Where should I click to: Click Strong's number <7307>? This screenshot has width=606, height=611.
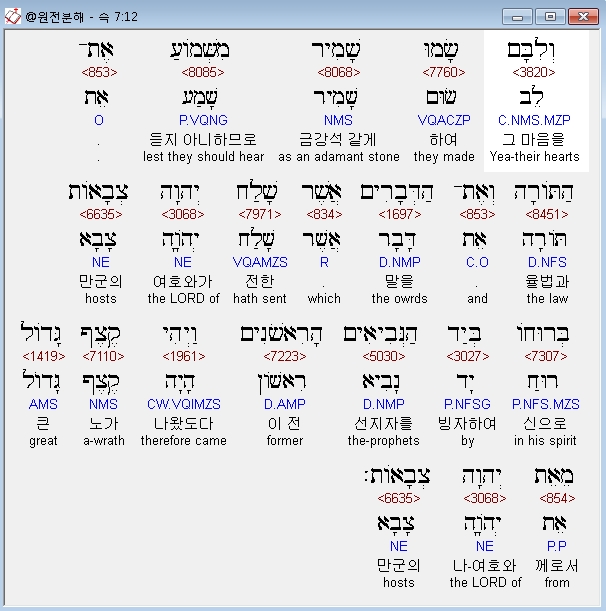[x=546, y=356]
